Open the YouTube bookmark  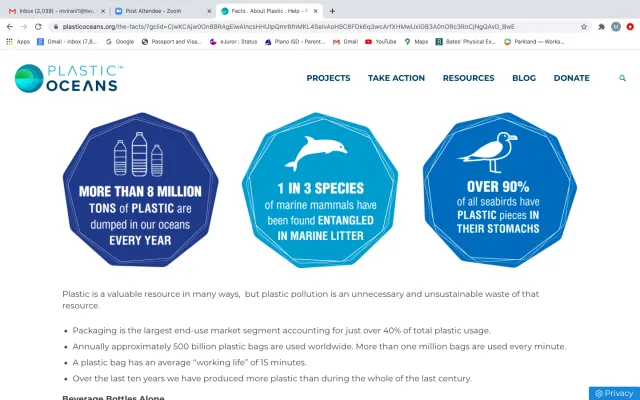[x=381, y=42]
